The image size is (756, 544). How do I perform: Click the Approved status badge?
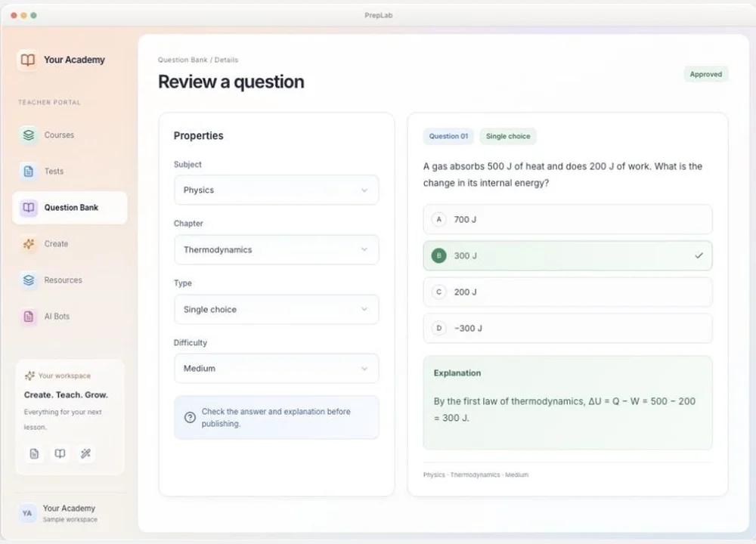706,74
